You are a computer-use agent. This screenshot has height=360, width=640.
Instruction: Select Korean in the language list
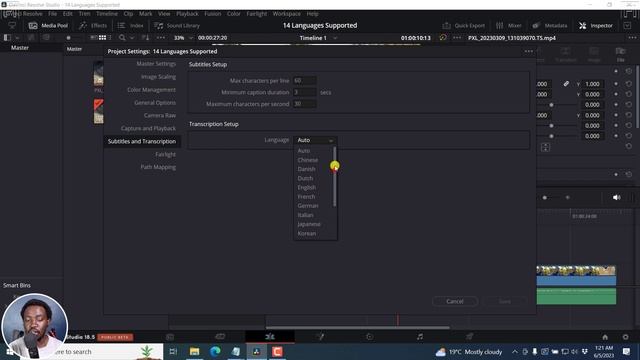[x=307, y=233]
